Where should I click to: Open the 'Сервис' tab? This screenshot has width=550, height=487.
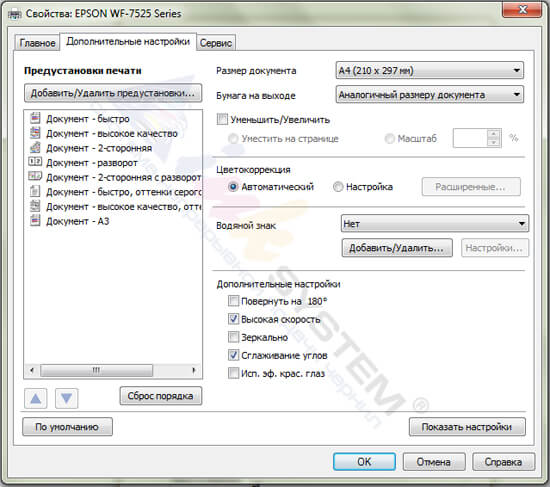click(x=216, y=43)
